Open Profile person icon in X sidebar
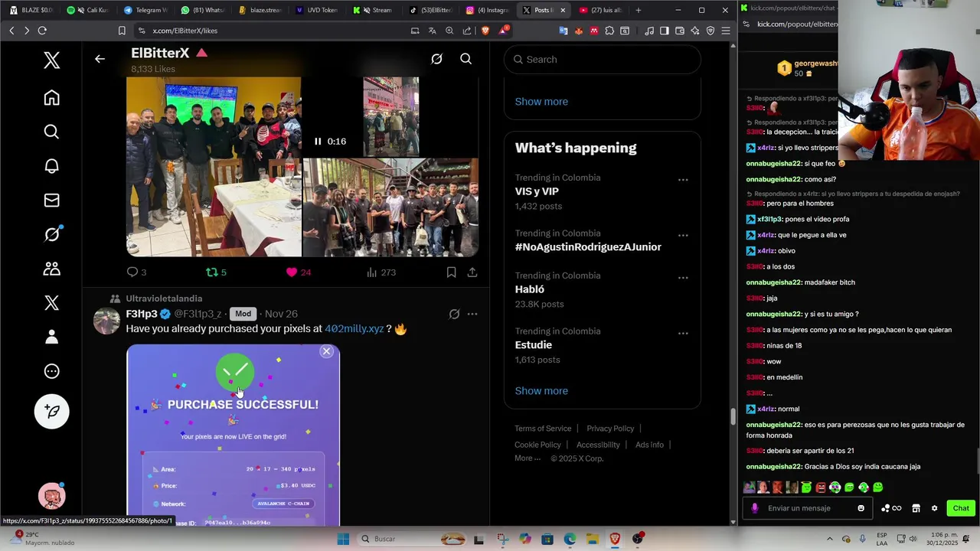The image size is (980, 551). [51, 337]
